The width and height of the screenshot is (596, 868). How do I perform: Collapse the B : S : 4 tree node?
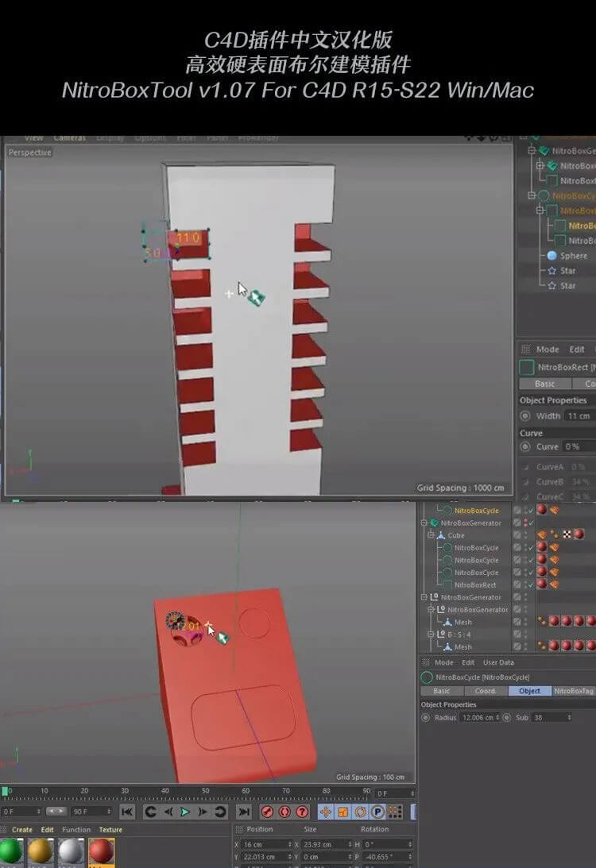click(x=432, y=635)
